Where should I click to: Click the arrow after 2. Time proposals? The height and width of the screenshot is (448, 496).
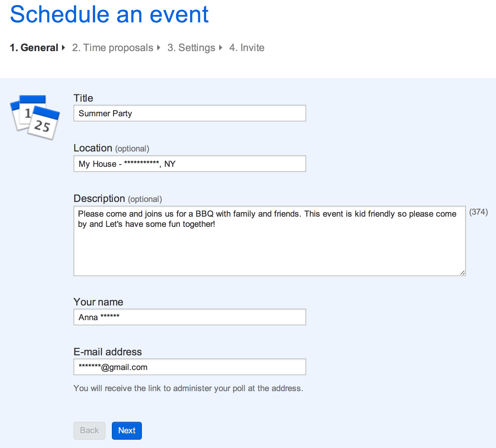click(159, 48)
